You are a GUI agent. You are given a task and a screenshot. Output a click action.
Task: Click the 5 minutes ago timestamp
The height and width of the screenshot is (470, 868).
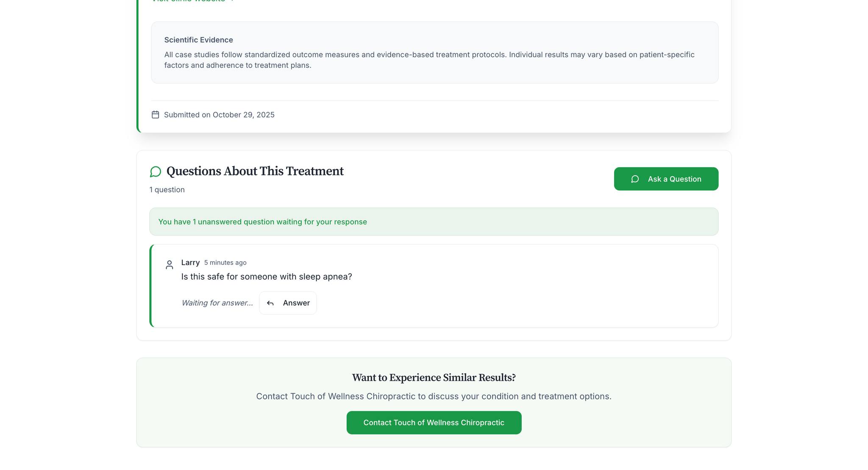click(225, 263)
